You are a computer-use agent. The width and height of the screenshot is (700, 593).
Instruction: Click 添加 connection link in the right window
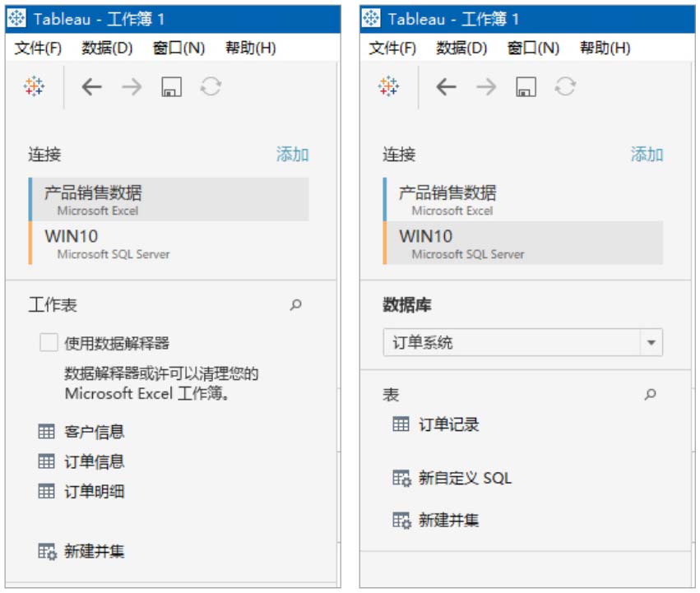647,155
